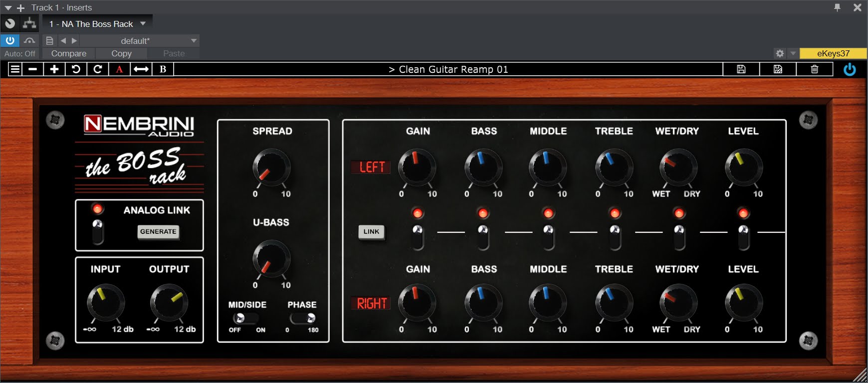The height and width of the screenshot is (383, 868).
Task: Click the Auto: Off button
Action: click(x=20, y=53)
